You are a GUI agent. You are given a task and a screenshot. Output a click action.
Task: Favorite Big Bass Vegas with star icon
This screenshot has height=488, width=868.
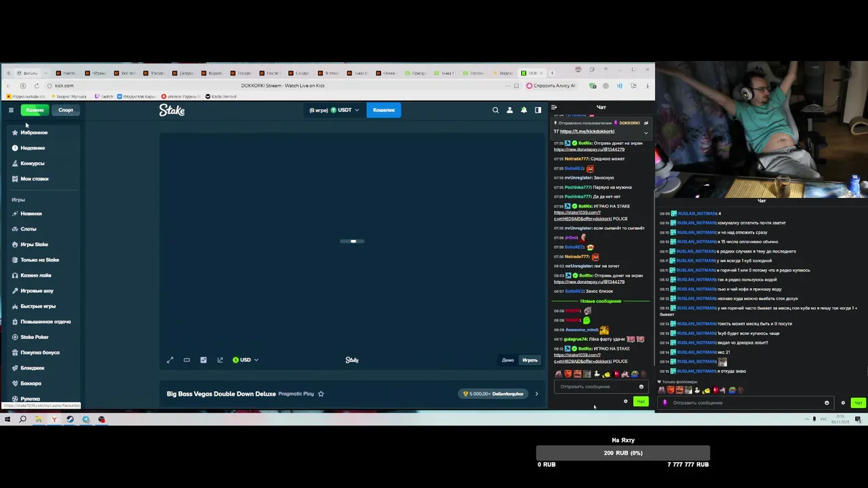coord(321,394)
